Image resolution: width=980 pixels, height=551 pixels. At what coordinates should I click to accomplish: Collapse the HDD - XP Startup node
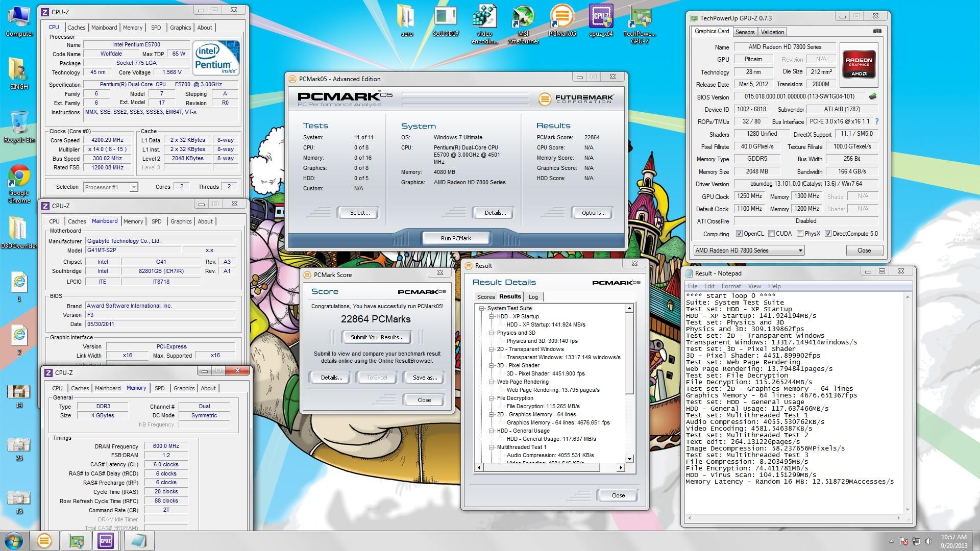coord(492,316)
